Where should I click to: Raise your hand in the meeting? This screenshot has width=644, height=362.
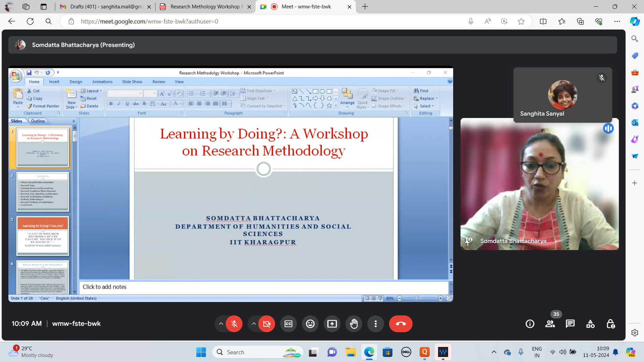tap(354, 324)
